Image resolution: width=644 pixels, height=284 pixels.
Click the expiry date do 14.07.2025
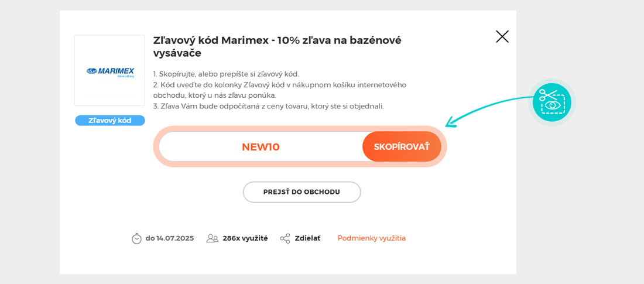pos(169,238)
